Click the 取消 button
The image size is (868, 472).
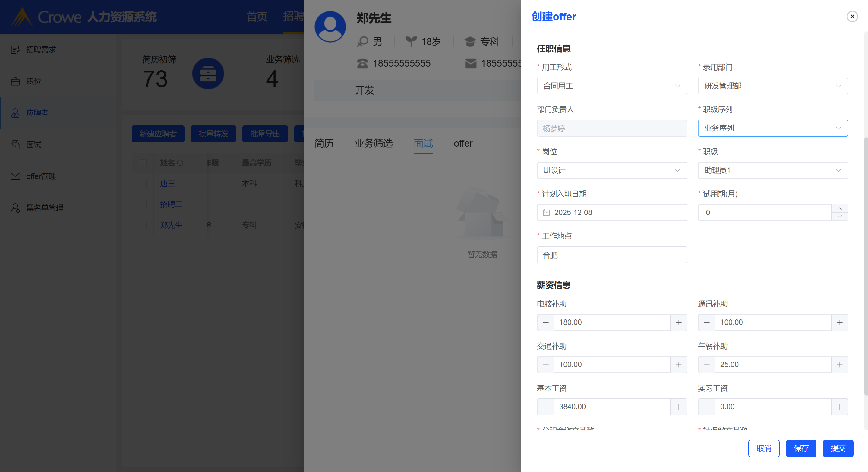coord(764,448)
